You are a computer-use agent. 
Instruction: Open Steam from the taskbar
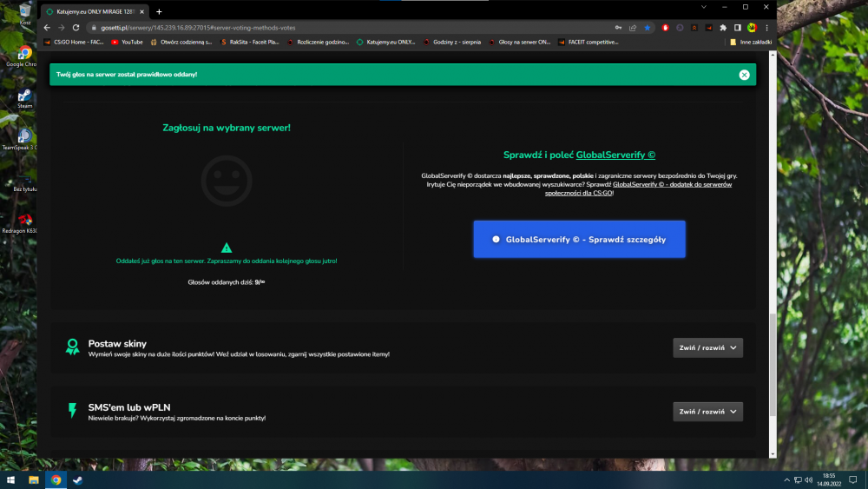[x=78, y=480]
